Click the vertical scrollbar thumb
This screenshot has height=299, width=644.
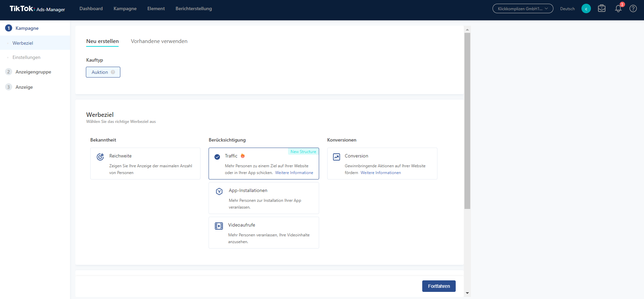click(467, 121)
